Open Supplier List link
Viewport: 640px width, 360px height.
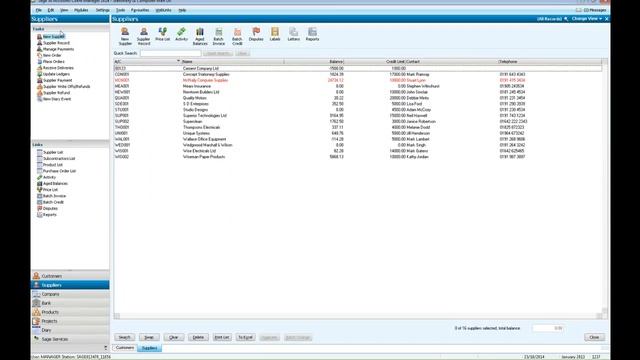click(x=50, y=152)
